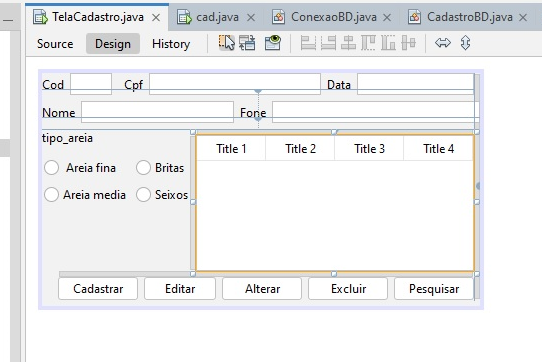The width and height of the screenshot is (542, 362).
Task: Select the tipo_areia label
Action: [67, 138]
